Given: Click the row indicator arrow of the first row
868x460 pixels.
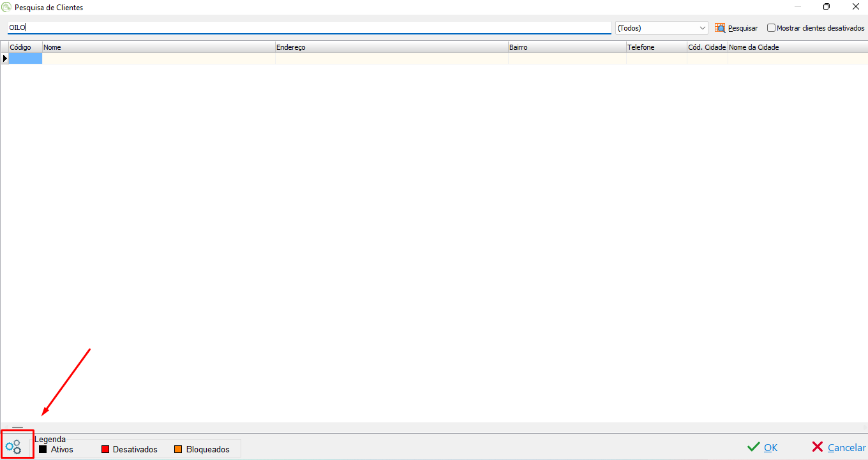Looking at the screenshot, I should coord(4,58).
